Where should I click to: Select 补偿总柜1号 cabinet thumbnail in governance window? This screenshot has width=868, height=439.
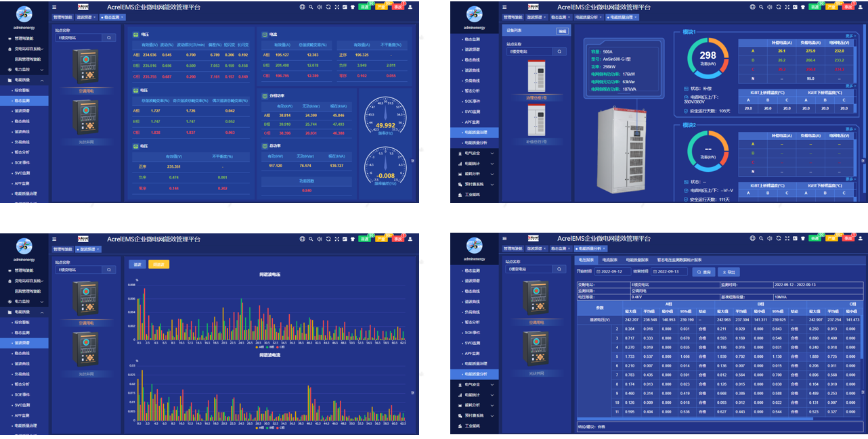pyautogui.click(x=537, y=120)
